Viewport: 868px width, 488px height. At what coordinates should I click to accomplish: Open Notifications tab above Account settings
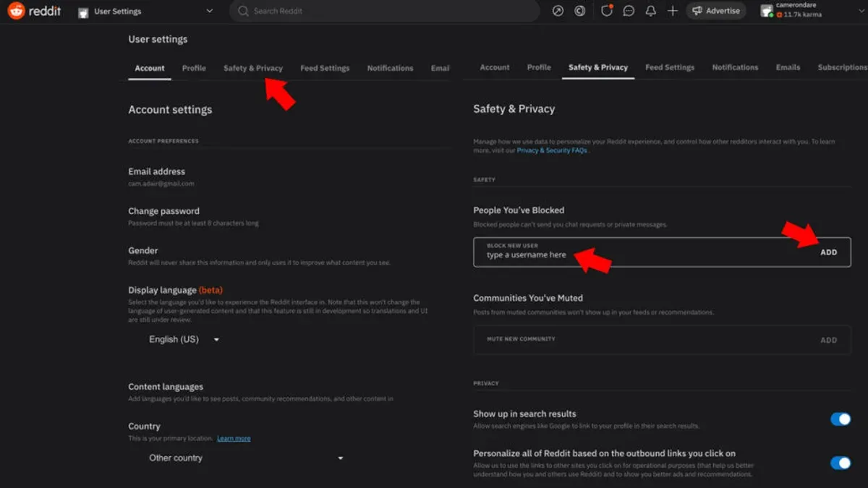[390, 68]
